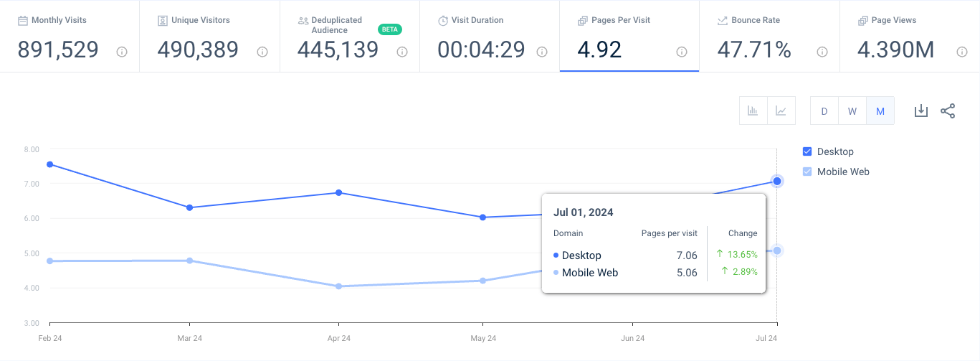
Task: Select monthly granularity M
Action: click(x=880, y=111)
